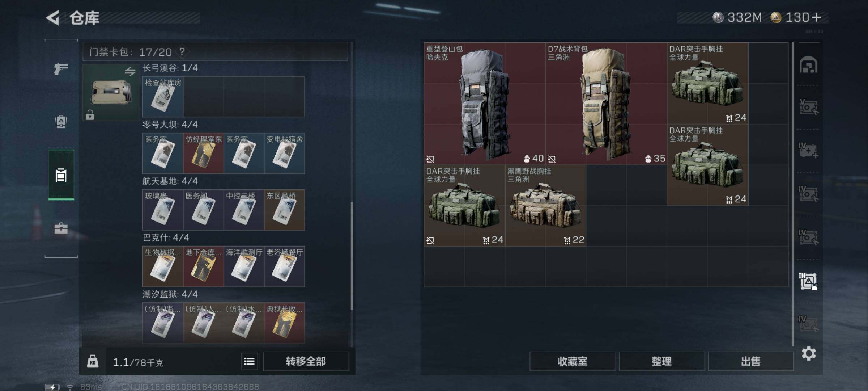The height and width of the screenshot is (391, 868).
Task: Open the IV medical box tab in the right sidebar
Action: coord(808,151)
